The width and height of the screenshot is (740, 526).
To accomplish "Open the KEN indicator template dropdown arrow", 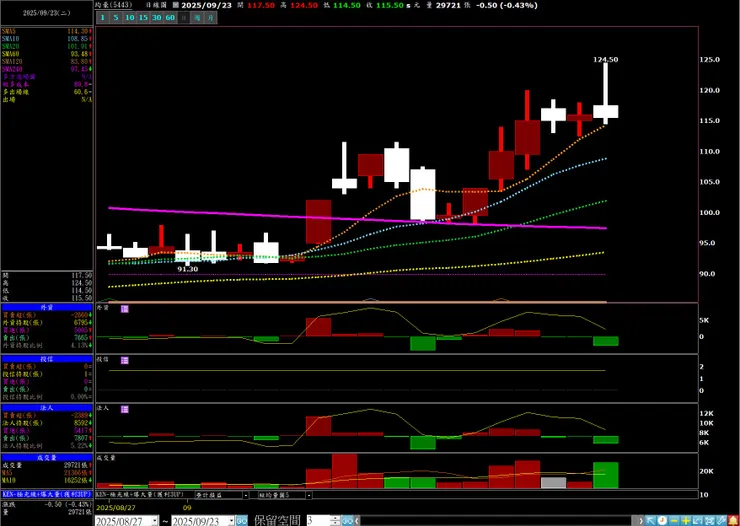I will click(246, 495).
